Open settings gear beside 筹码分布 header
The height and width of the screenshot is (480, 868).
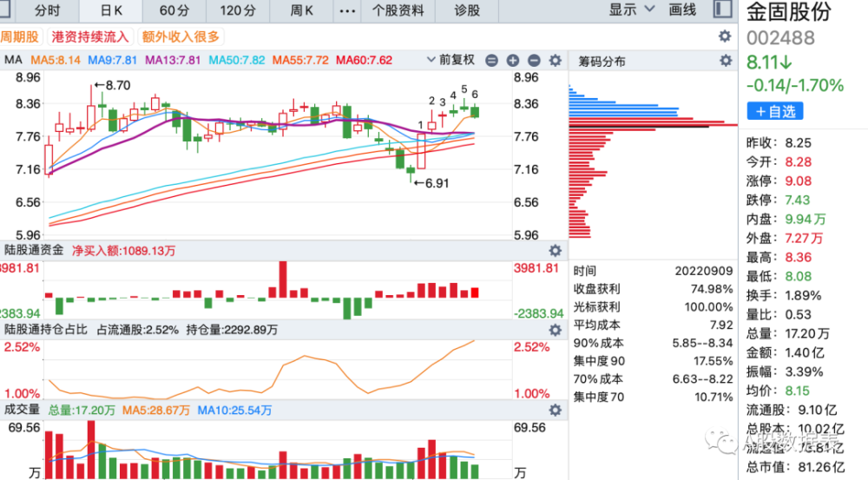pyautogui.click(x=726, y=61)
